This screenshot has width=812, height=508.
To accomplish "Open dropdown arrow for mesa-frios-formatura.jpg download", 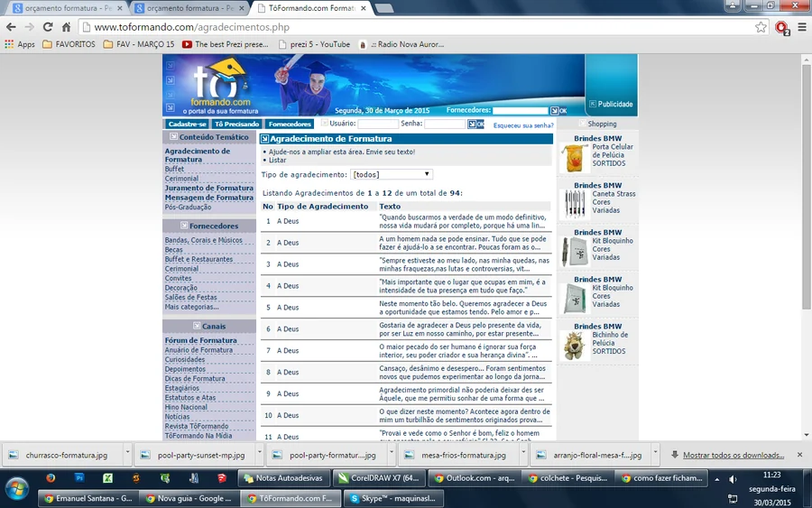I will click(x=523, y=453).
